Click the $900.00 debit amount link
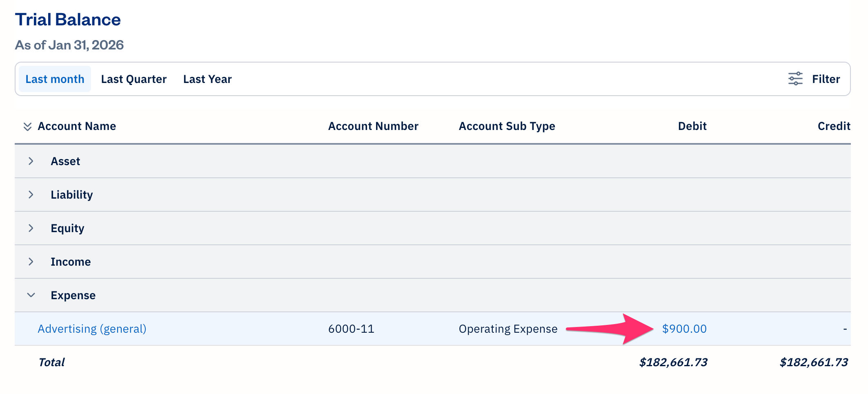The width and height of the screenshot is (868, 394). tap(685, 328)
